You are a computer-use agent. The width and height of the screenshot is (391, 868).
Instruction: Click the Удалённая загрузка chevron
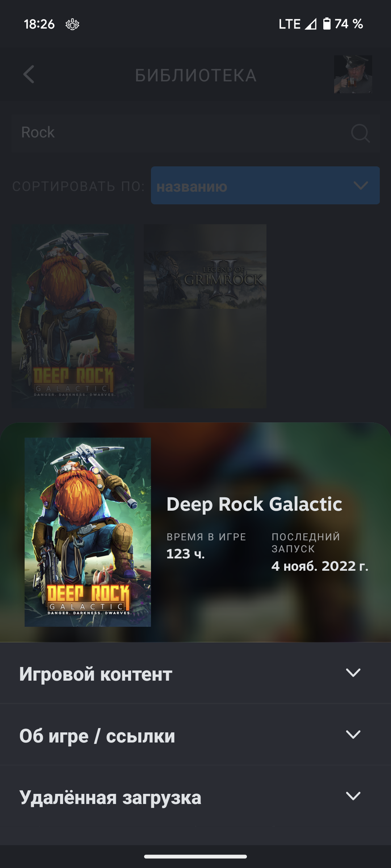tap(353, 796)
